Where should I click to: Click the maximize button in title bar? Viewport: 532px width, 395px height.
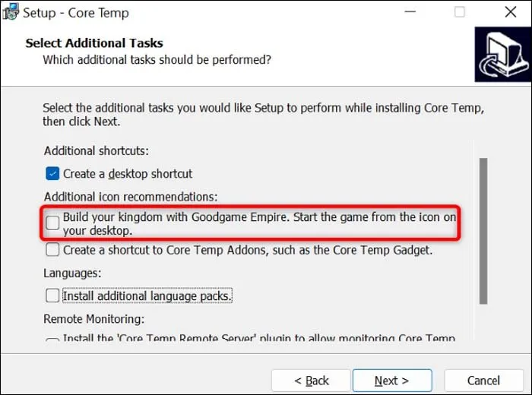(459, 13)
